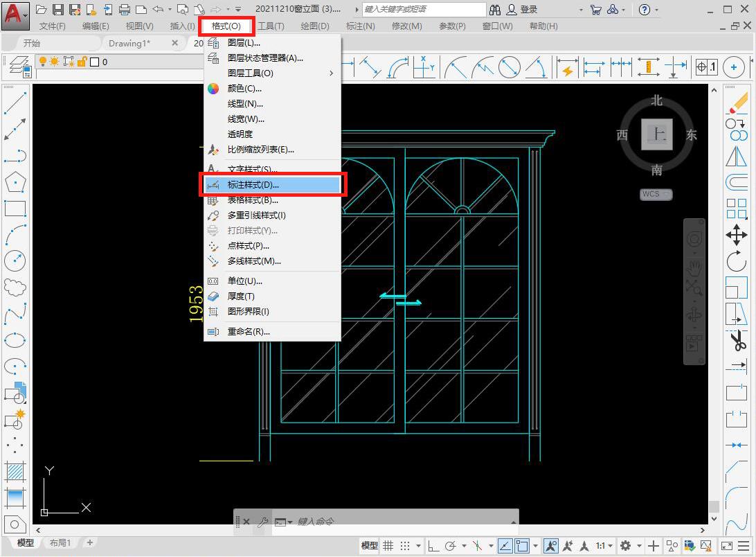This screenshot has height=557, width=756.
Task: Choose the Diameter dimension tool
Action: pos(509,68)
